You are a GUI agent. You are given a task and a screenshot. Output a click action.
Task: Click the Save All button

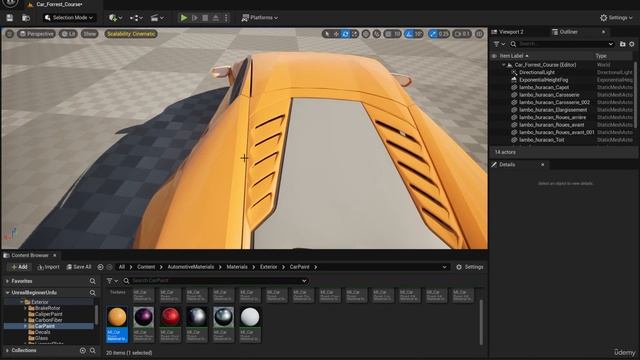tap(79, 267)
